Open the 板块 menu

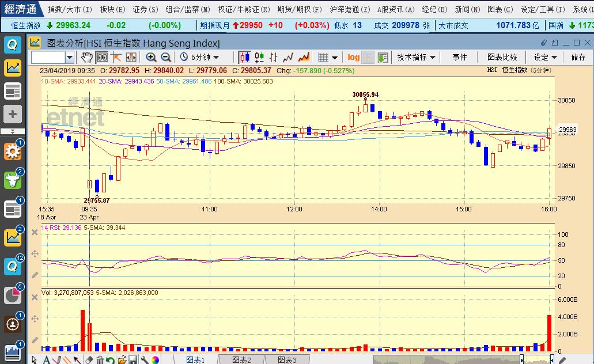pyautogui.click(x=111, y=9)
